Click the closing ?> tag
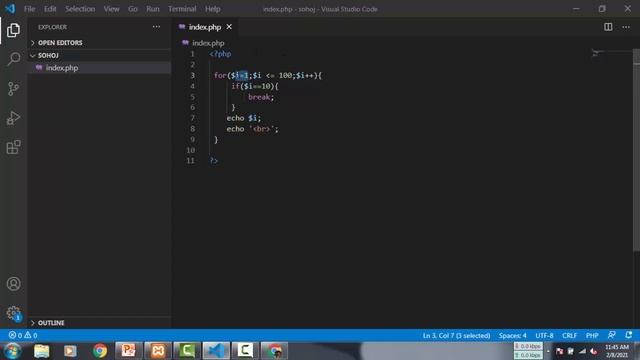640x360 pixels. pyautogui.click(x=214, y=161)
